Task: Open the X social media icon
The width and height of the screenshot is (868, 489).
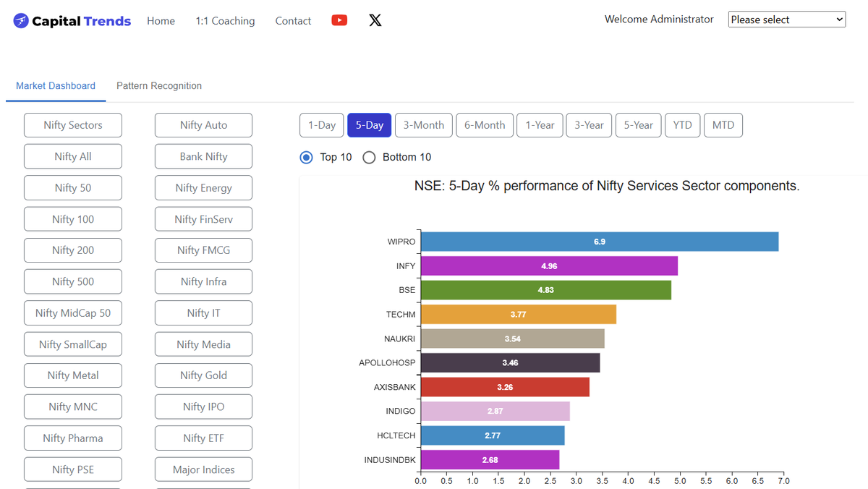Action: [x=375, y=20]
